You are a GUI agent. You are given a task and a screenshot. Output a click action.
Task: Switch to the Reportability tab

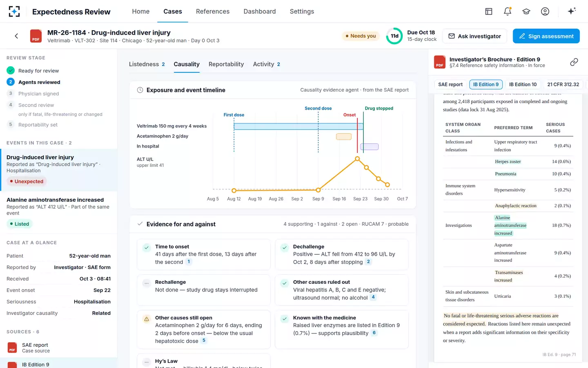[x=226, y=64]
